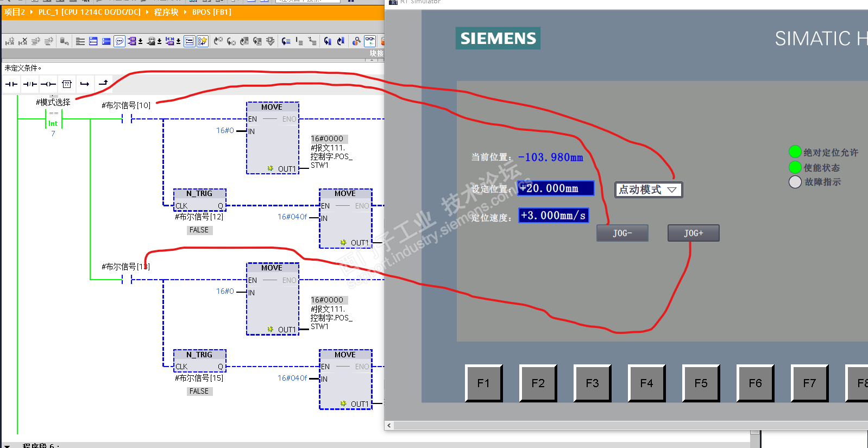Insert an empty box instruction

(67, 84)
